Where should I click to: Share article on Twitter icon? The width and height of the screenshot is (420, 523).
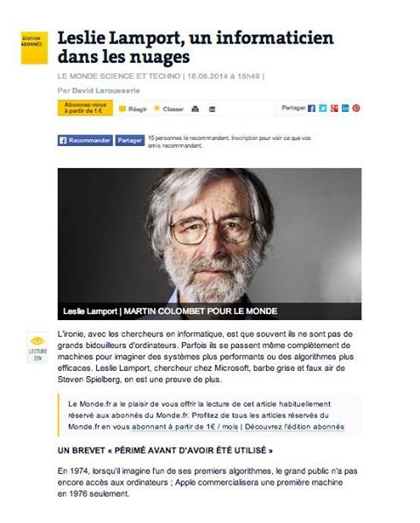point(323,108)
